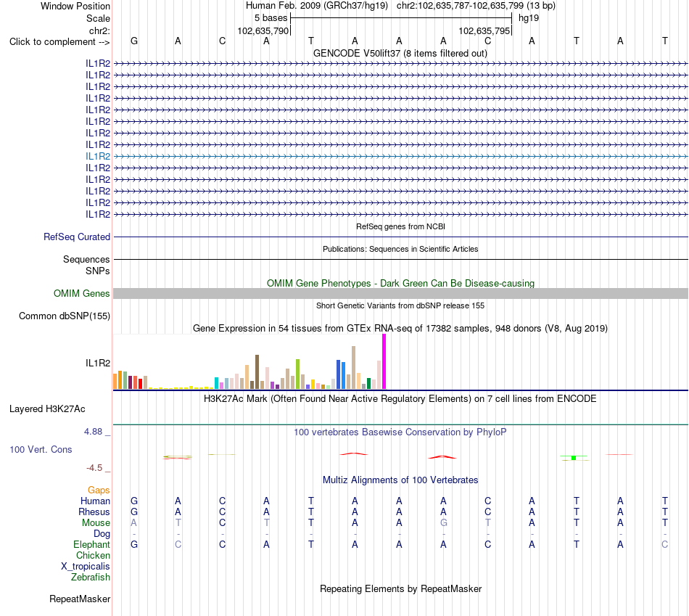The height and width of the screenshot is (616, 689).
Task: Open 100 vertebrates Basewise Conservation by PhyloP title
Action: [x=400, y=432]
